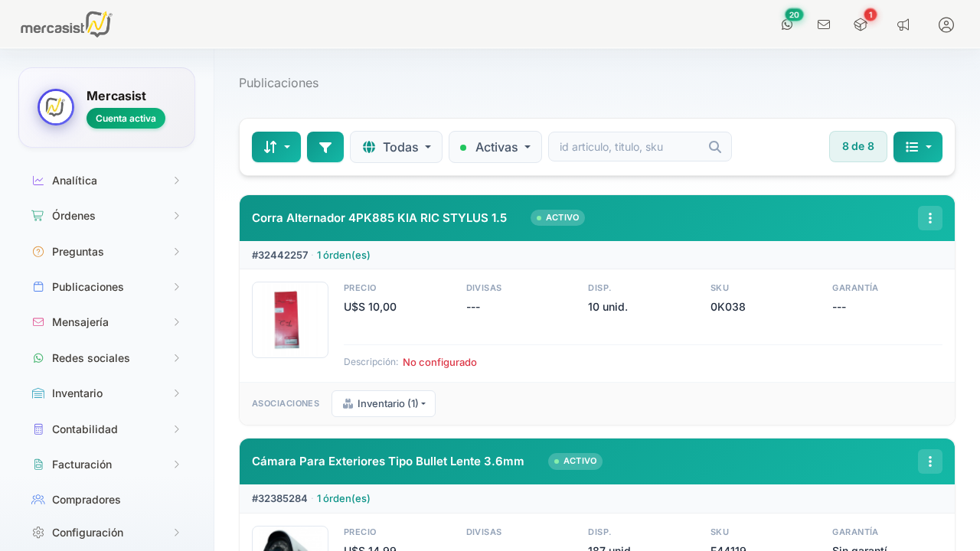Open the list view mode dropdown

[x=918, y=147]
